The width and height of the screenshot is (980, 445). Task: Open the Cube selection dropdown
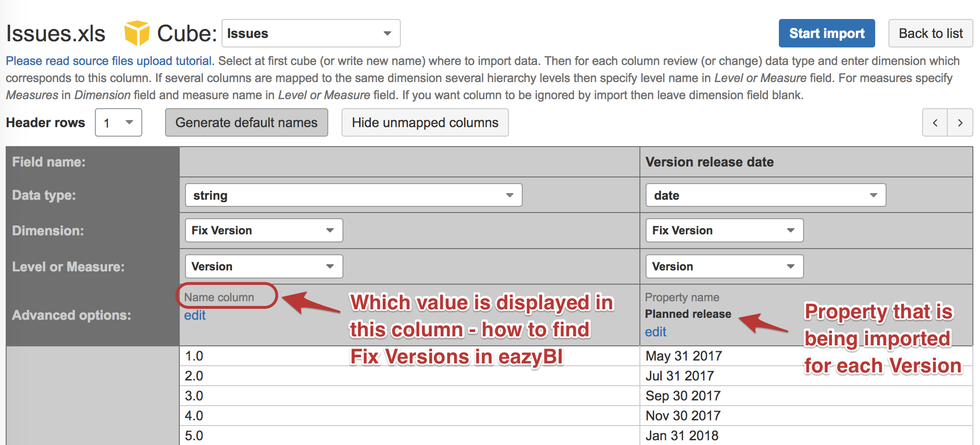tap(311, 34)
